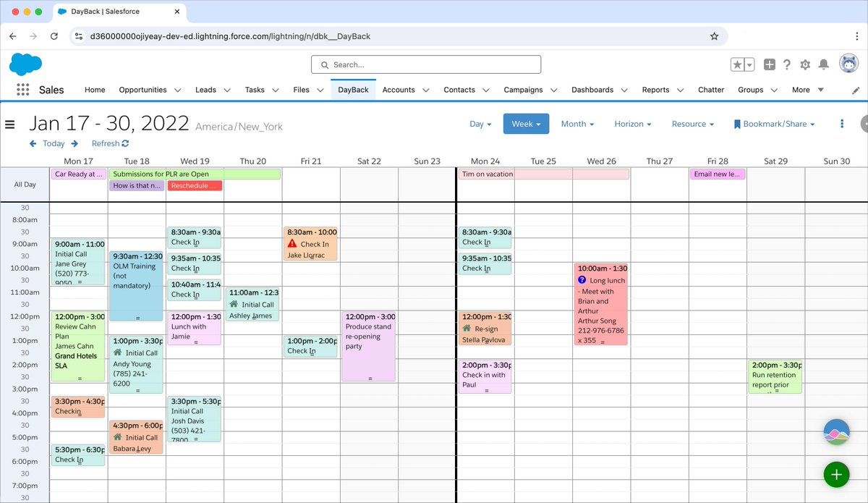Open the Reports tab
The height and width of the screenshot is (503, 868).
[655, 90]
